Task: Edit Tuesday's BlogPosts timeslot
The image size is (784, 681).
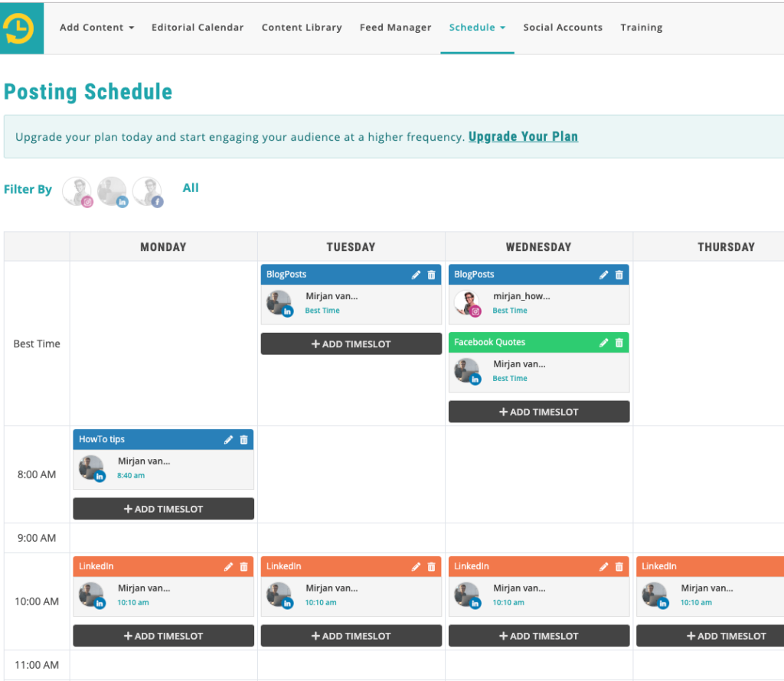Action: click(x=416, y=275)
